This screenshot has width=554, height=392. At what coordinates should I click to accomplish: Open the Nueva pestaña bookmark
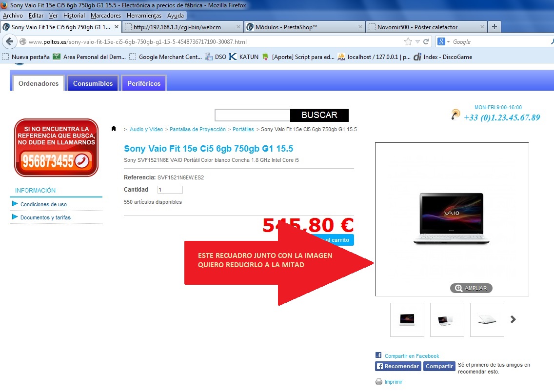[x=26, y=57]
